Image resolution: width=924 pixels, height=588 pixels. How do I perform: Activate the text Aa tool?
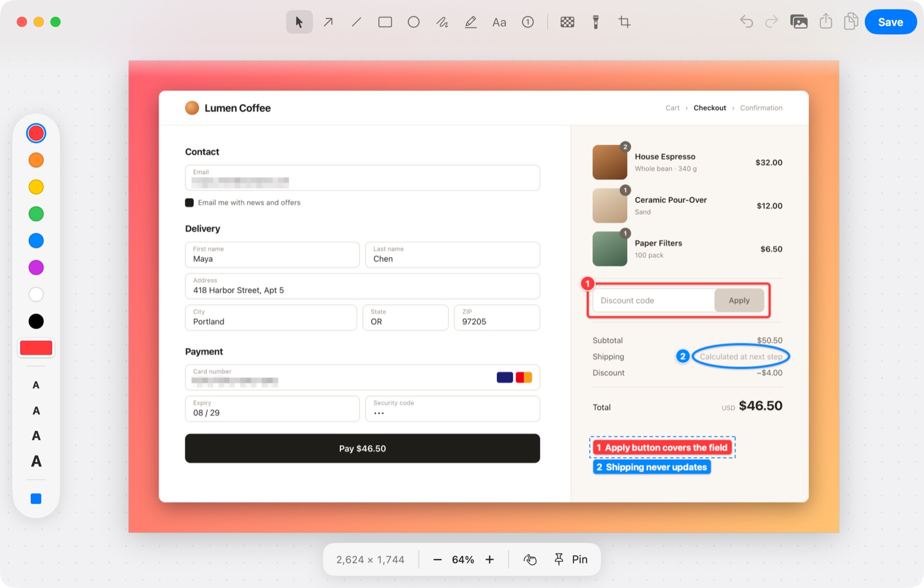tap(499, 22)
